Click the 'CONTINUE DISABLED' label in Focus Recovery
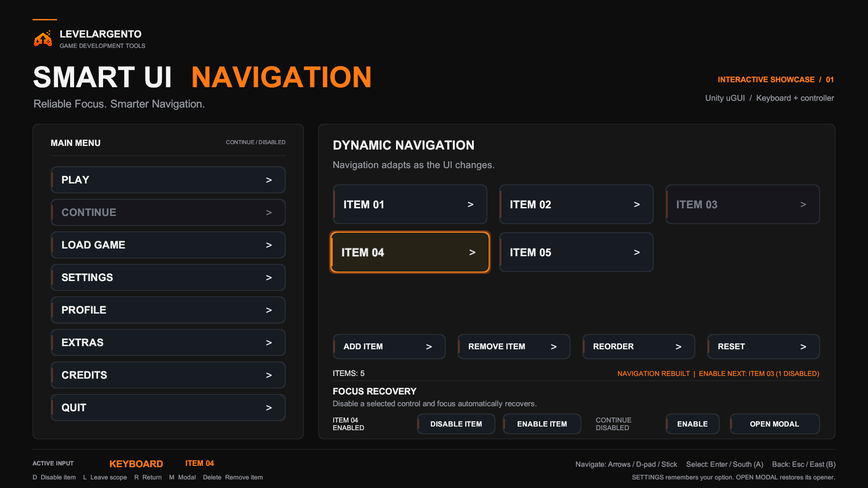Viewport: 868px width, 488px height. point(613,424)
